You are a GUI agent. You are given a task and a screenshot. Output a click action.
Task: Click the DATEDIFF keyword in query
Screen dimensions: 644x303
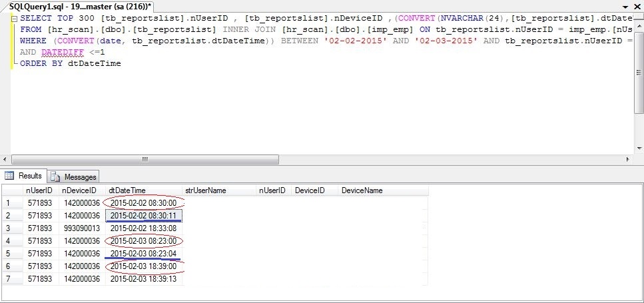click(x=63, y=53)
